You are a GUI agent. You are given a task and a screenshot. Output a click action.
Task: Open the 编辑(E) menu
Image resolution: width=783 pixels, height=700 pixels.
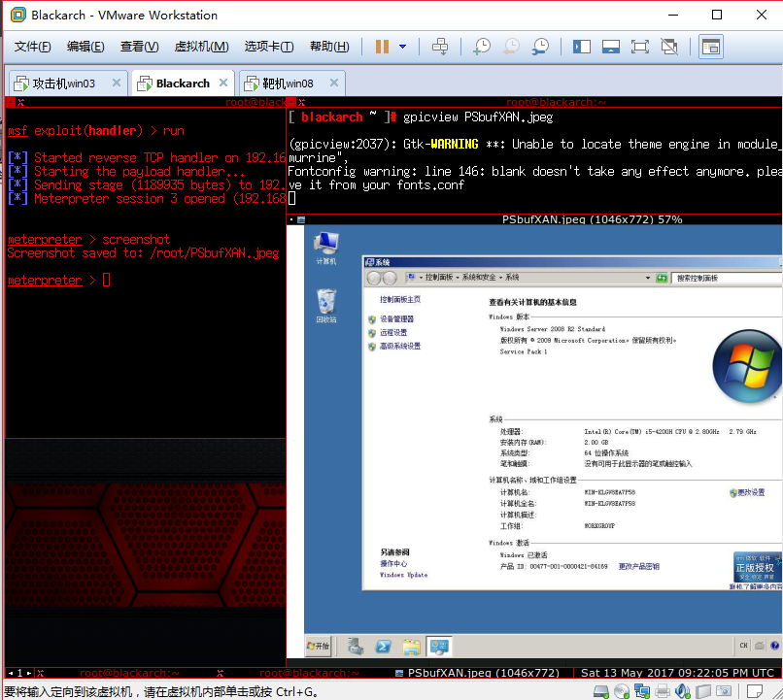tap(85, 47)
